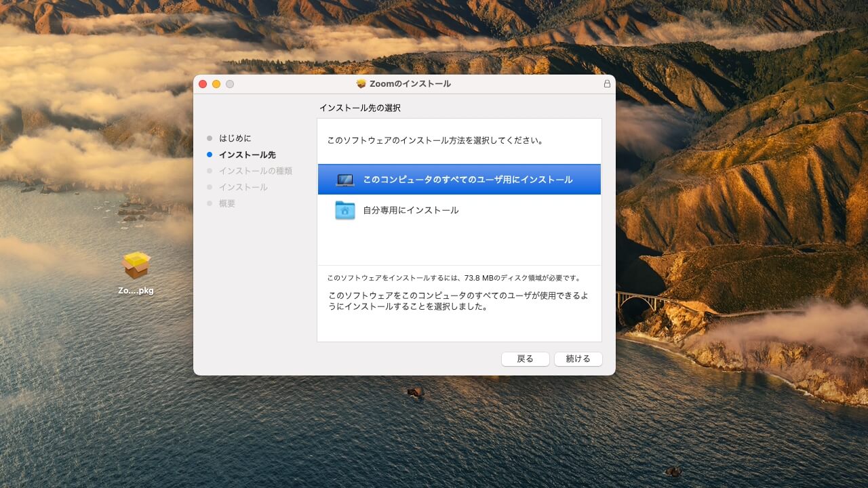Click the インストールの種類 step
The height and width of the screenshot is (488, 868).
click(255, 171)
